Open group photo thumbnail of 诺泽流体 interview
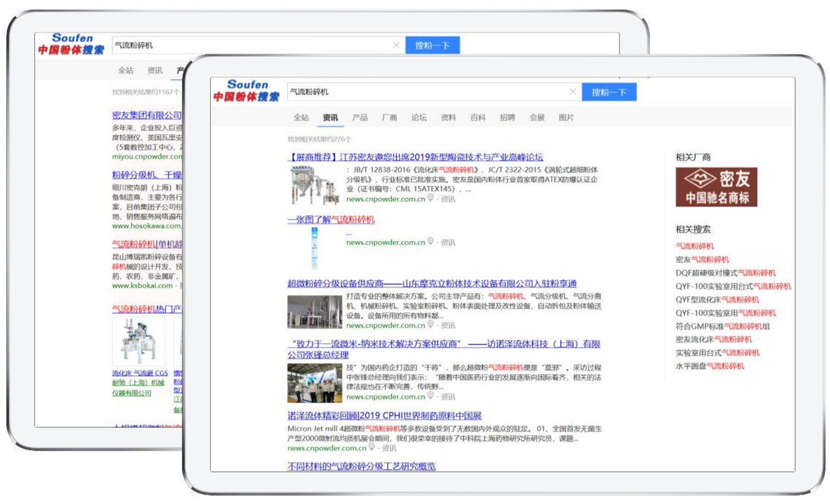 314,383
